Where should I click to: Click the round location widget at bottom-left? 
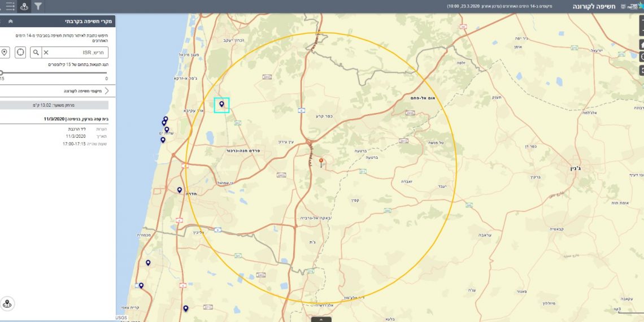pyautogui.click(x=7, y=304)
